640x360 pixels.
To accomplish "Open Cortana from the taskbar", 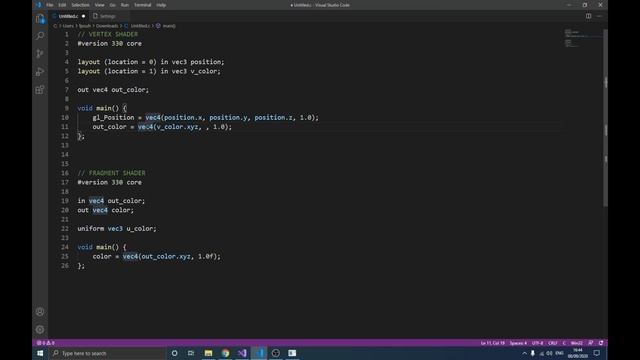I will click(174, 353).
